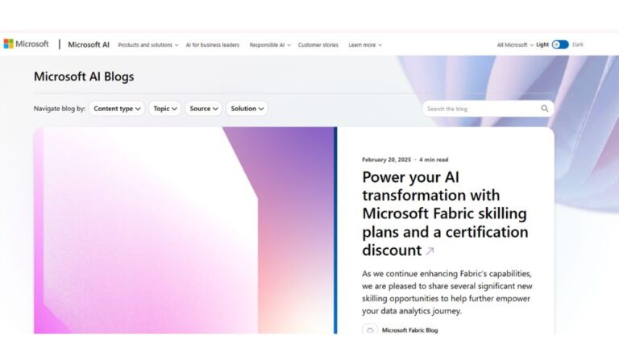Image resolution: width=619 pixels, height=364 pixels.
Task: Go to AI for business leaders
Action: (213, 45)
